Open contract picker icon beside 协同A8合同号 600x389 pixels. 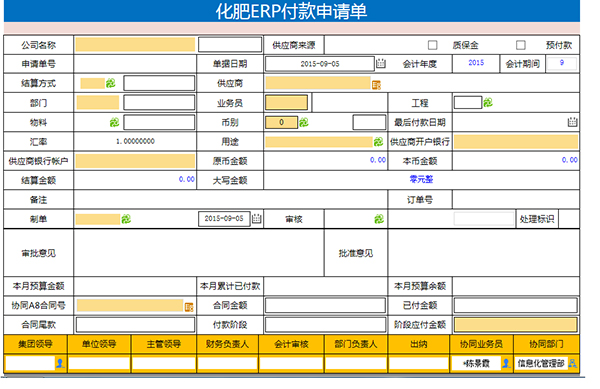[x=189, y=307]
